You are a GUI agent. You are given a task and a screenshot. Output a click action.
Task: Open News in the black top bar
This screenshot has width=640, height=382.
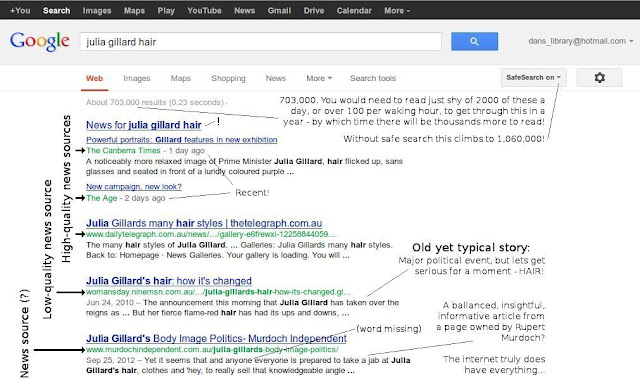(x=244, y=11)
